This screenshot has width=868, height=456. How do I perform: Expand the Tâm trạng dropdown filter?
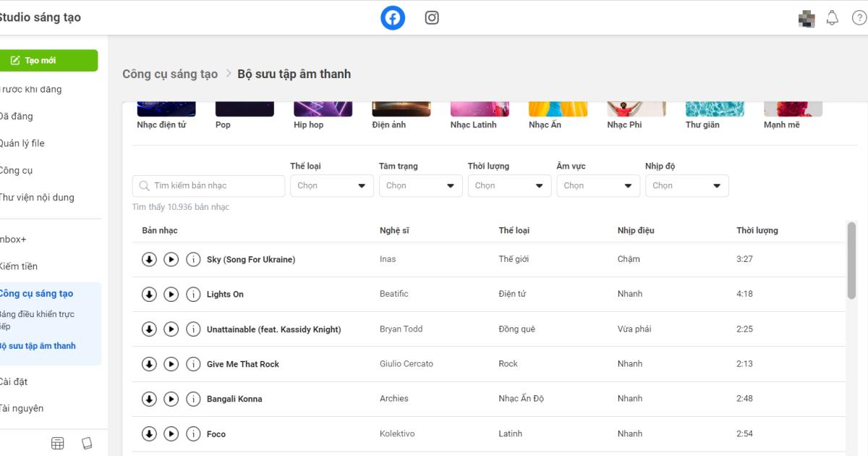(x=420, y=186)
